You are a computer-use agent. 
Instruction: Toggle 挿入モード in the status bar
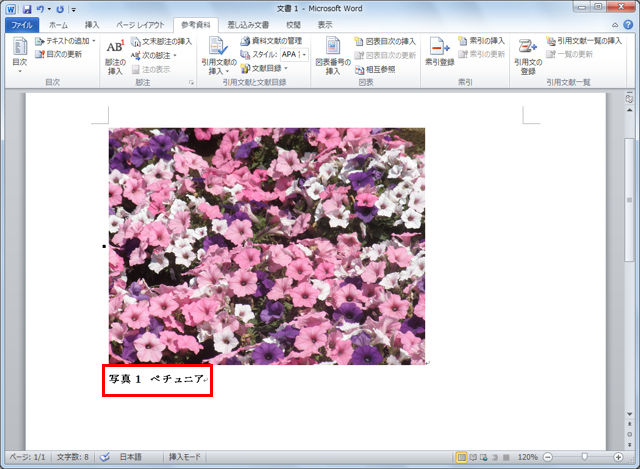(x=184, y=457)
